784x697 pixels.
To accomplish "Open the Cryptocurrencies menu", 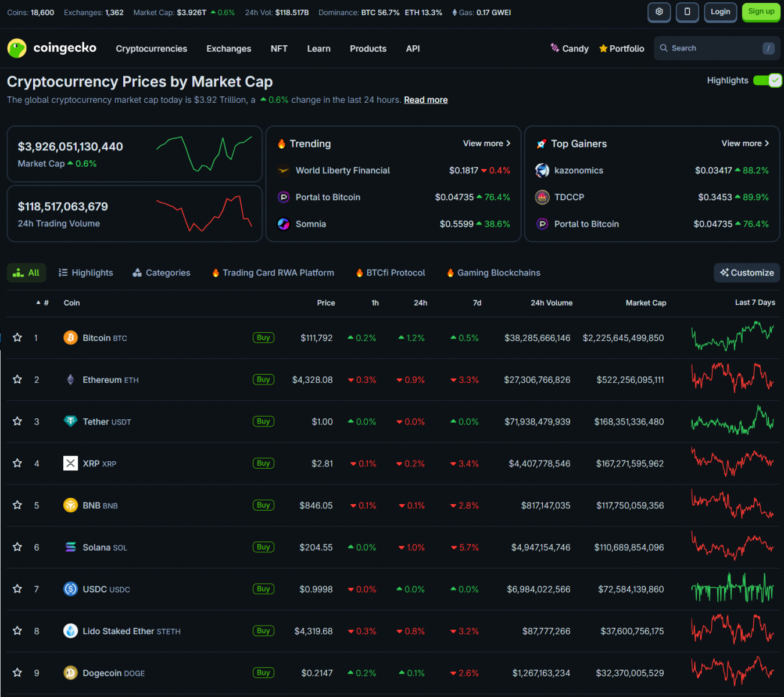I will click(x=151, y=48).
